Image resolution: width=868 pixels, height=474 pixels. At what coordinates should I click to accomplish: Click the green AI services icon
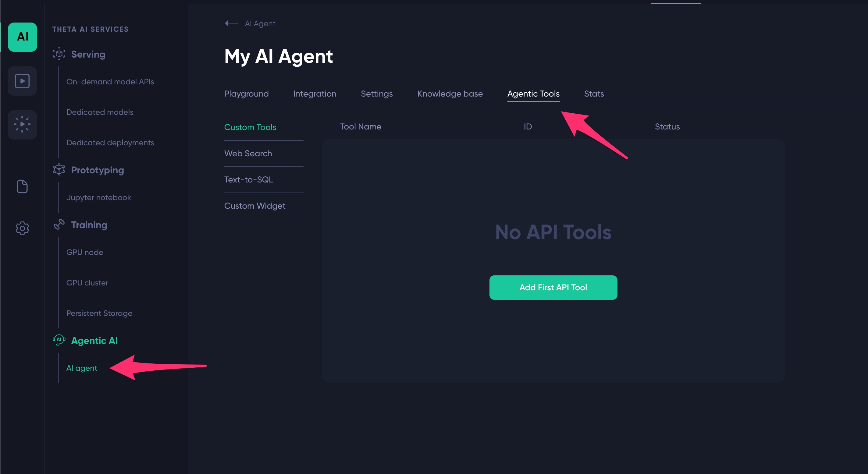click(x=22, y=37)
